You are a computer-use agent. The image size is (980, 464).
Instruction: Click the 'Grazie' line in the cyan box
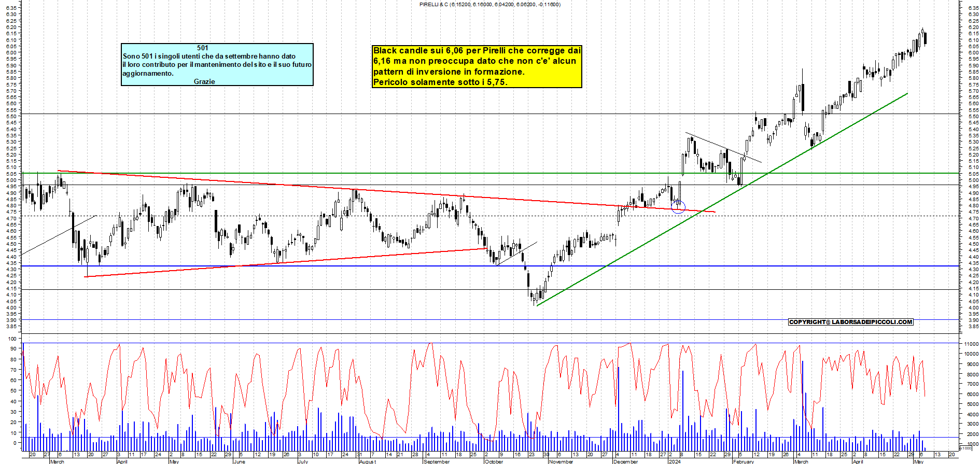(x=204, y=81)
